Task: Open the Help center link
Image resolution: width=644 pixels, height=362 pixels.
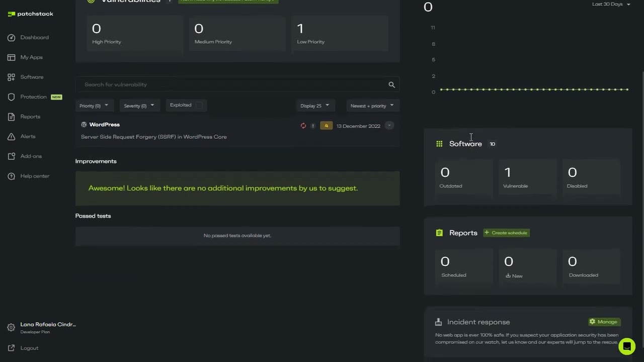Action: click(x=35, y=176)
